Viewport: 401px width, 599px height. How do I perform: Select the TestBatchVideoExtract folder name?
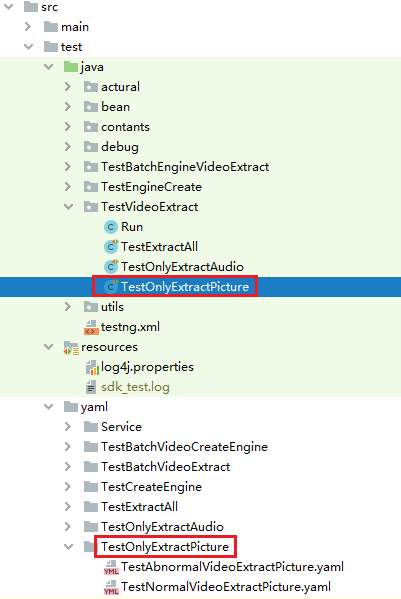[165, 466]
